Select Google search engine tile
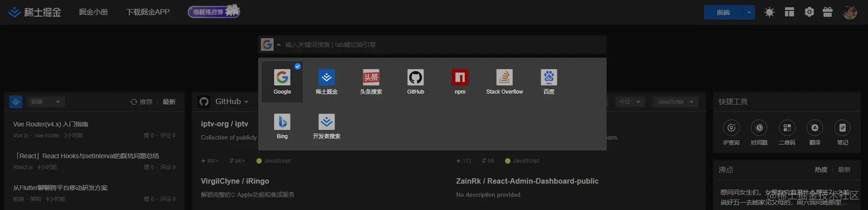 pos(282,82)
